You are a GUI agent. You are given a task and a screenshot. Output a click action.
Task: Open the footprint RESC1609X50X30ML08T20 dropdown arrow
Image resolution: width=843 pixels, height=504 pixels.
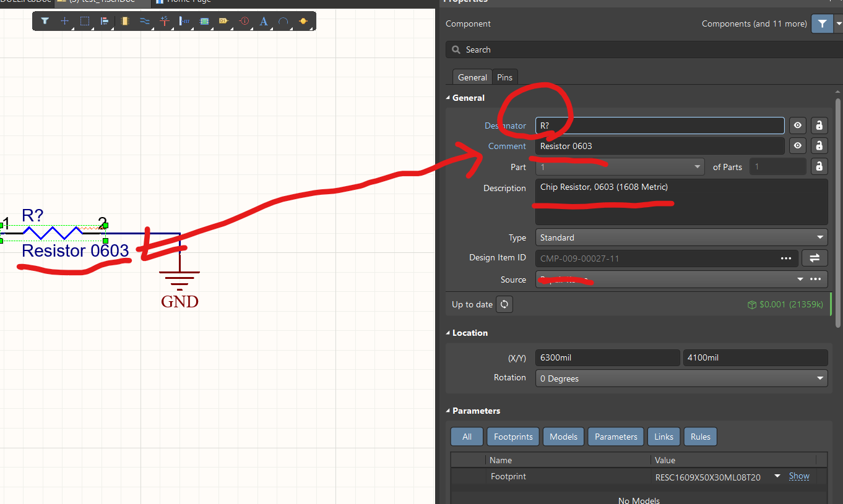point(777,476)
